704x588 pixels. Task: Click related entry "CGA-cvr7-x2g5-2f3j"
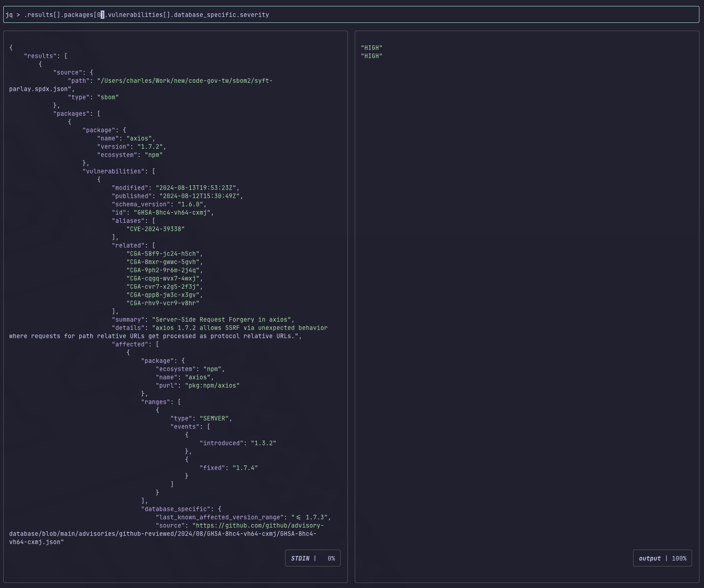pos(163,286)
